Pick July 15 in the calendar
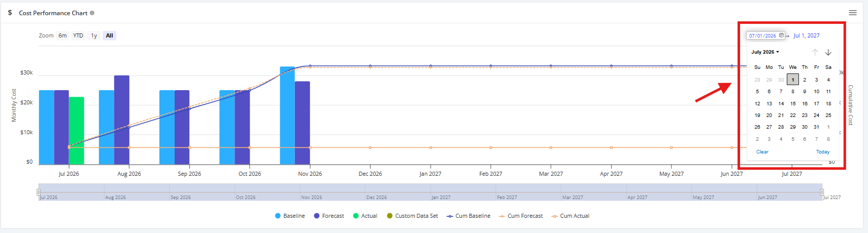 click(793, 103)
